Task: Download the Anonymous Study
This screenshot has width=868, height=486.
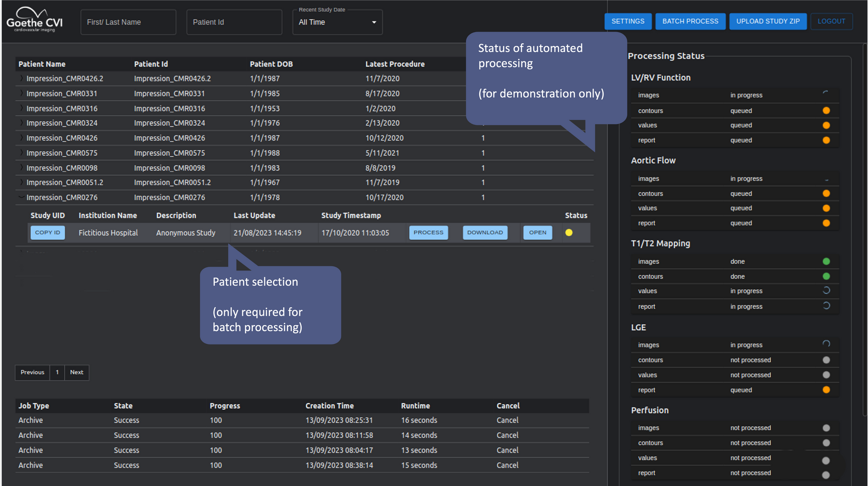Action: point(485,233)
